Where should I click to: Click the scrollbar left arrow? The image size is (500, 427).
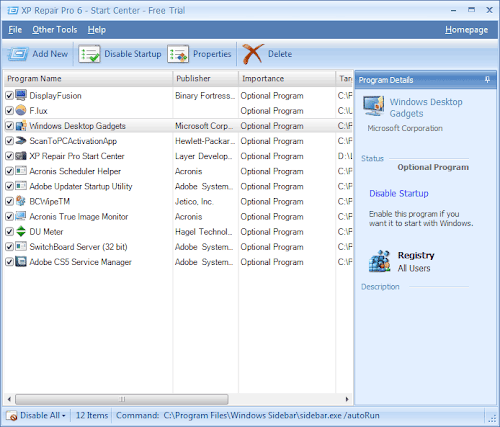[9, 399]
